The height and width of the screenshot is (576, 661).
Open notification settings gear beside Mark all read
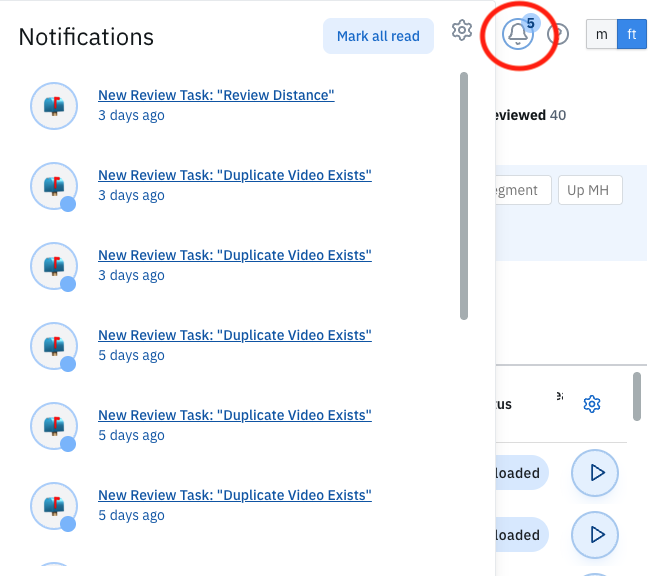coord(462,30)
